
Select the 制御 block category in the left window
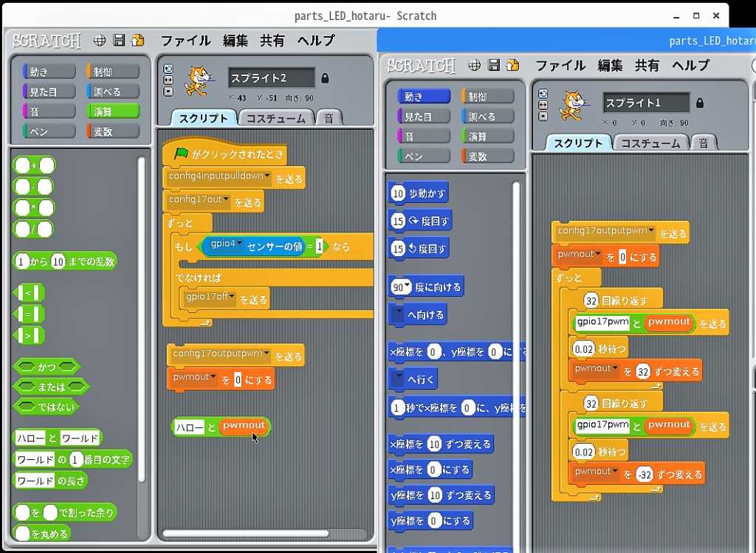click(112, 72)
